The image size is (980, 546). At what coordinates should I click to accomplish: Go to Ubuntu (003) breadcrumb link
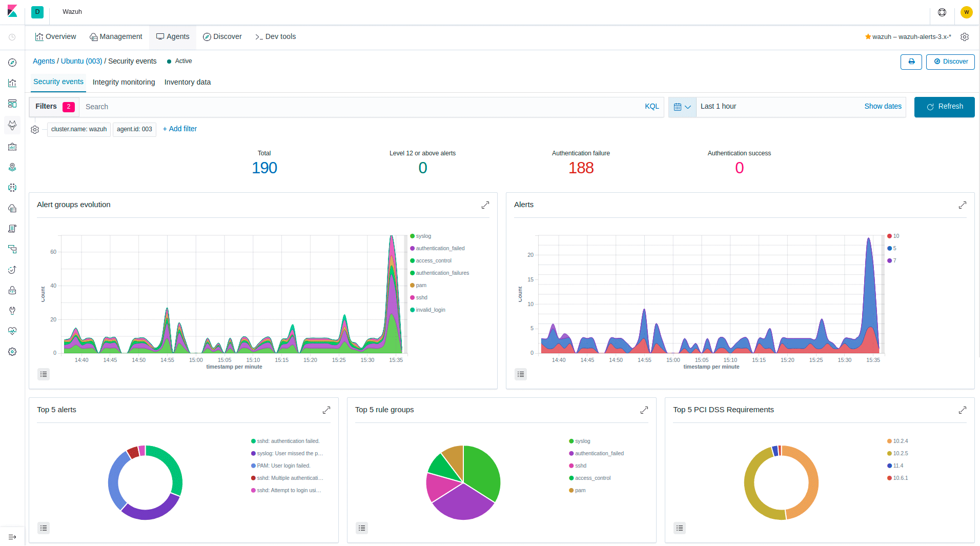[81, 62]
